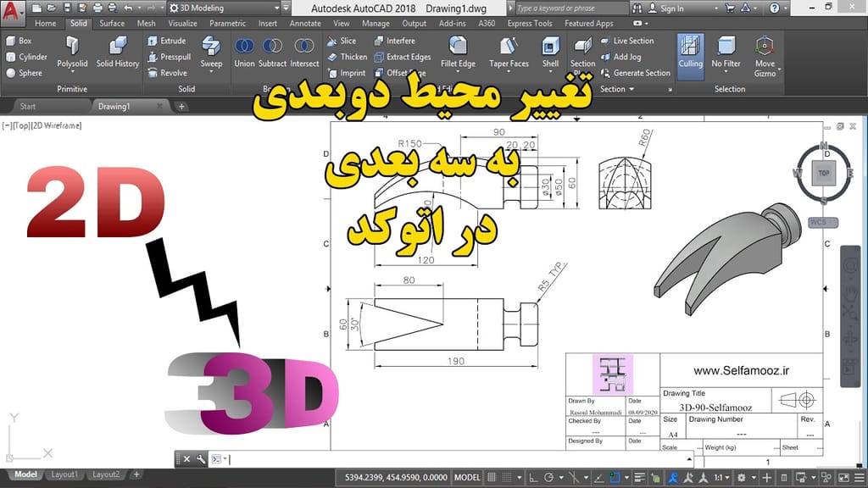Image resolution: width=868 pixels, height=488 pixels.
Task: Open the annotation scale 1:1 dropdown
Action: [x=721, y=478]
